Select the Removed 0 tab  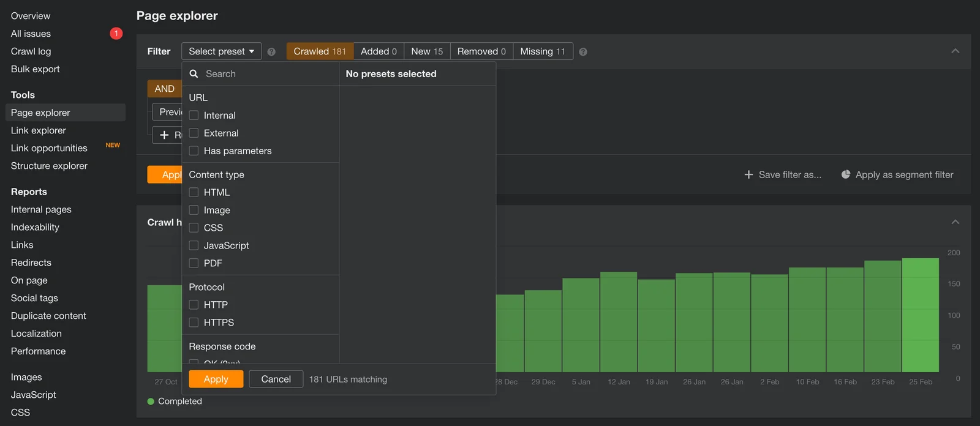481,51
